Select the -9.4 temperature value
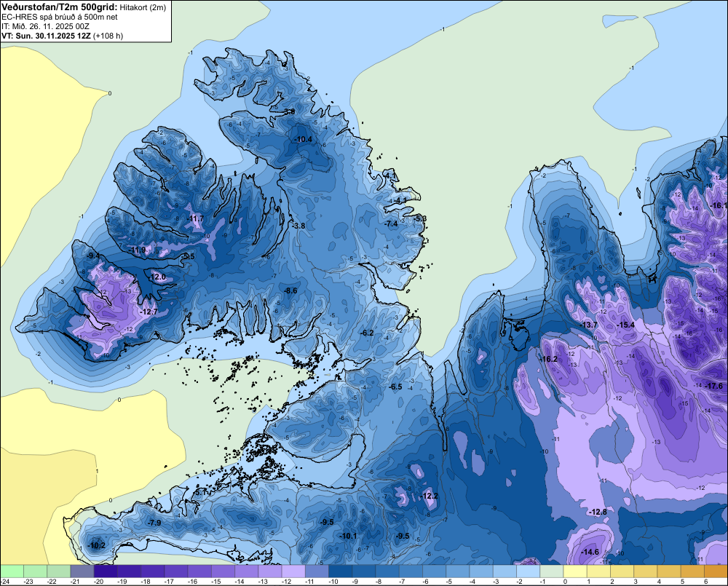Image resolution: width=728 pixels, height=586 pixels. click(x=93, y=256)
